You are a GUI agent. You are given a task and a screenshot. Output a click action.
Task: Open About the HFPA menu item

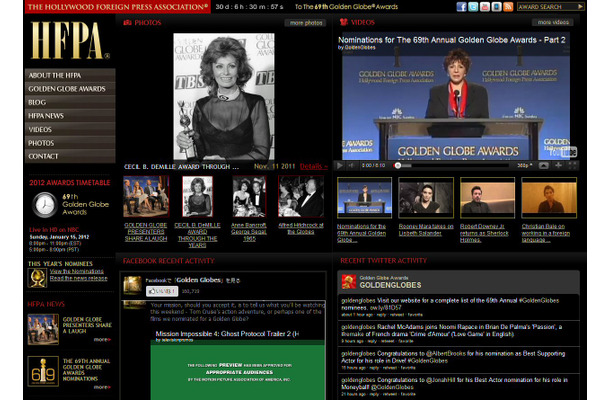pos(70,75)
